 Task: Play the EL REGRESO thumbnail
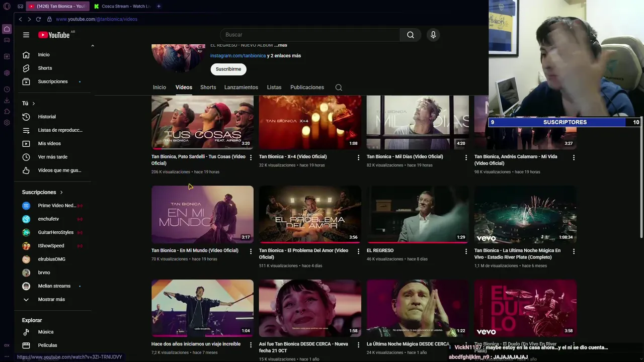[x=418, y=215]
